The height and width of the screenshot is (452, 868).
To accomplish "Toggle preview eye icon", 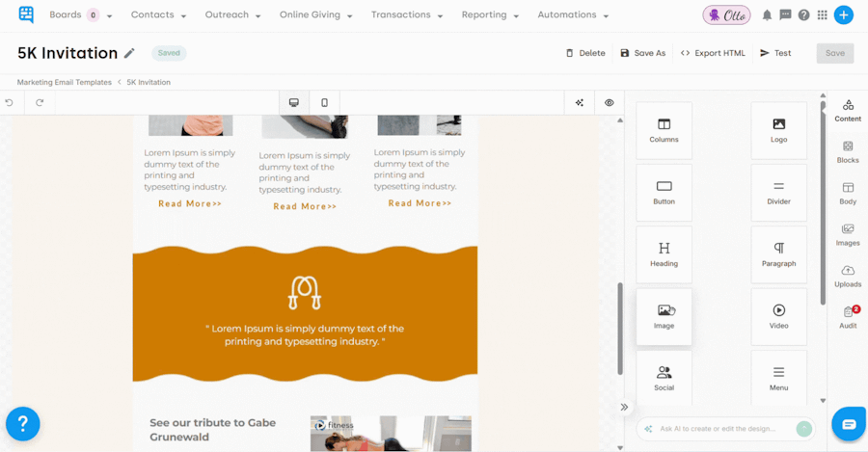I will click(x=609, y=102).
